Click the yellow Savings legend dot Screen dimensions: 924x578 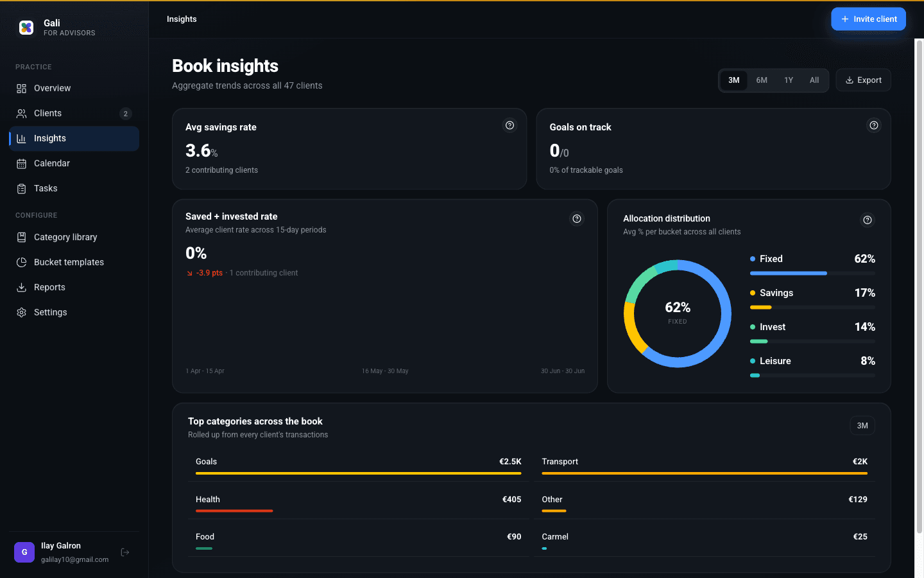pos(753,293)
